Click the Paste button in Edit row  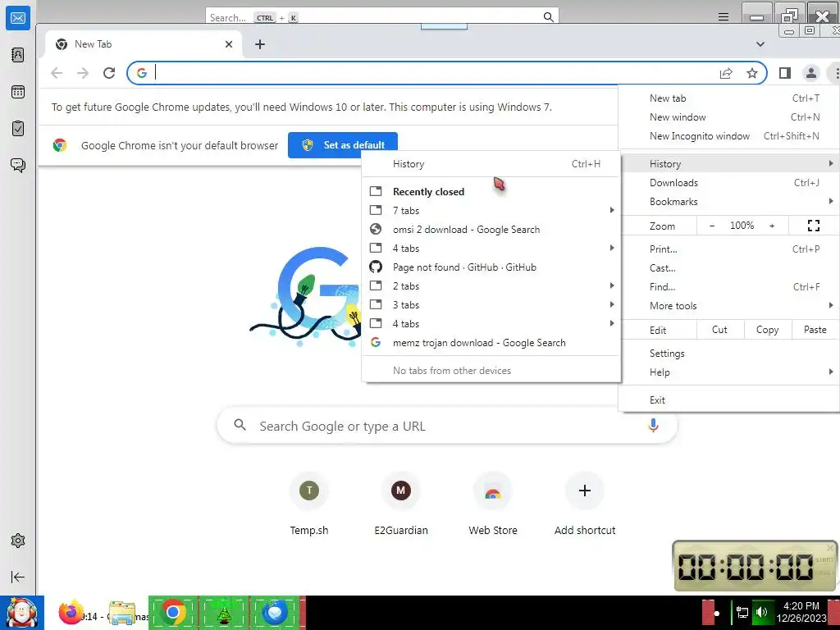815,330
